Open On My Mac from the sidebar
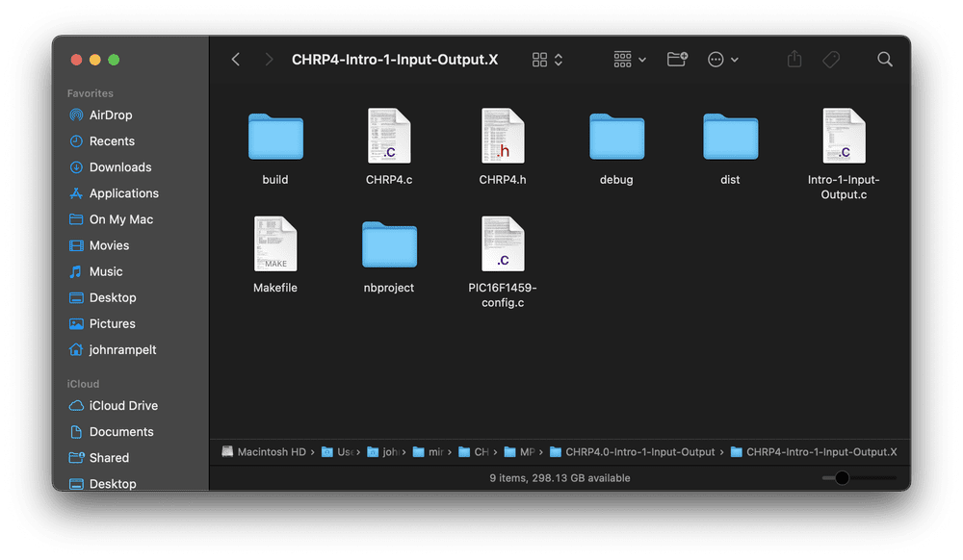This screenshot has height=560, width=963. click(117, 219)
